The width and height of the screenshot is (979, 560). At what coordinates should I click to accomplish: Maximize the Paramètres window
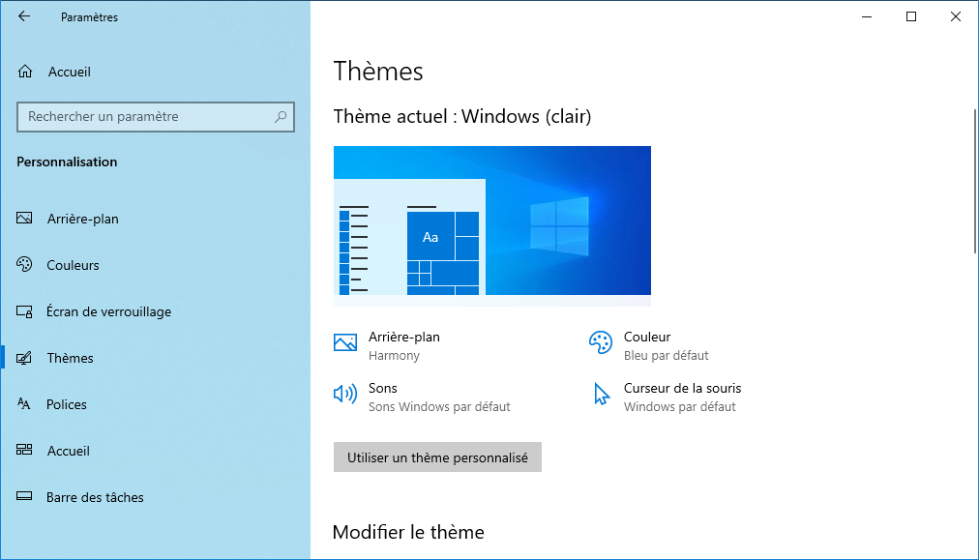[x=911, y=16]
